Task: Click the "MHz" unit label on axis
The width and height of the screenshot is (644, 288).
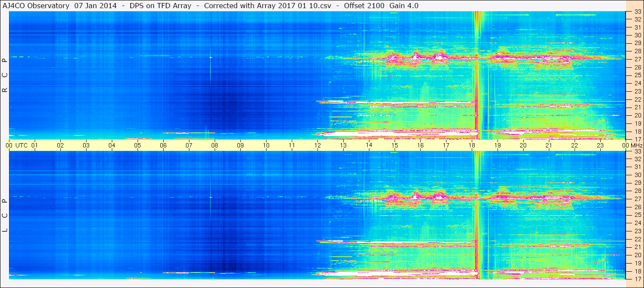Action: (x=637, y=145)
